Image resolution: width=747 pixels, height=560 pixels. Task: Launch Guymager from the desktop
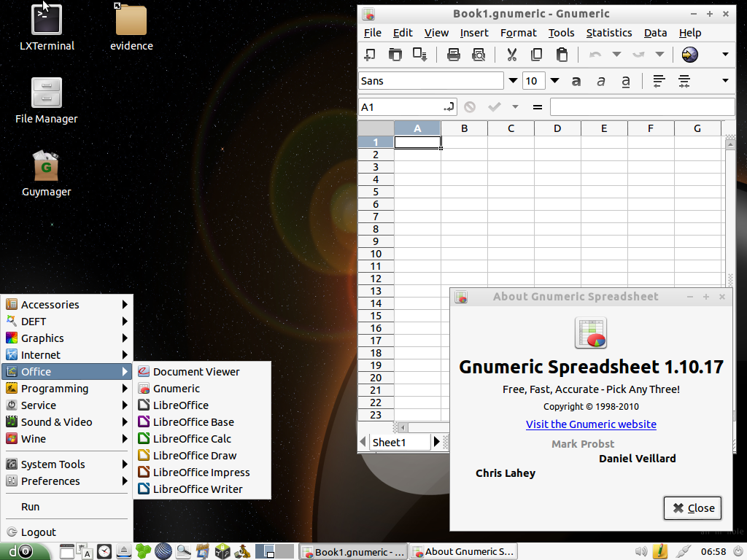click(x=46, y=174)
